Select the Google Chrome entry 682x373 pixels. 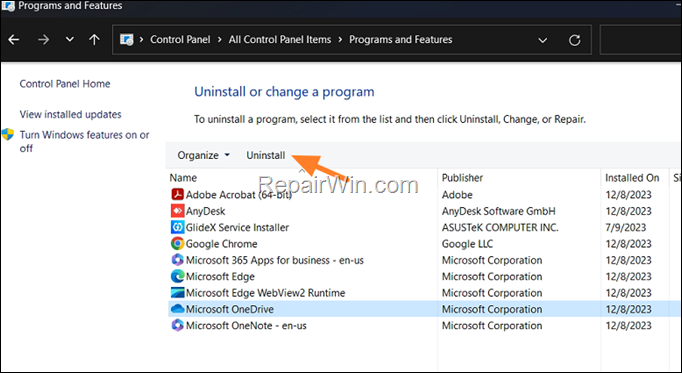coord(221,243)
